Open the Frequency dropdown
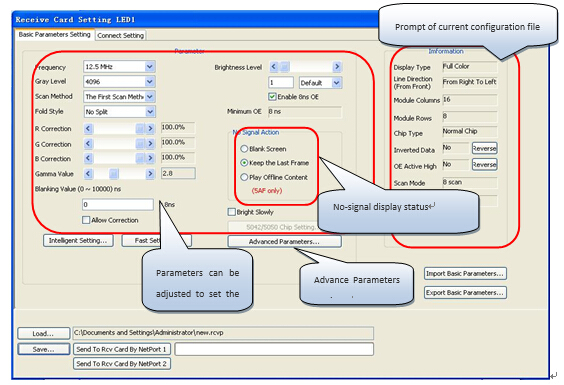The image size is (564, 385). click(x=150, y=67)
